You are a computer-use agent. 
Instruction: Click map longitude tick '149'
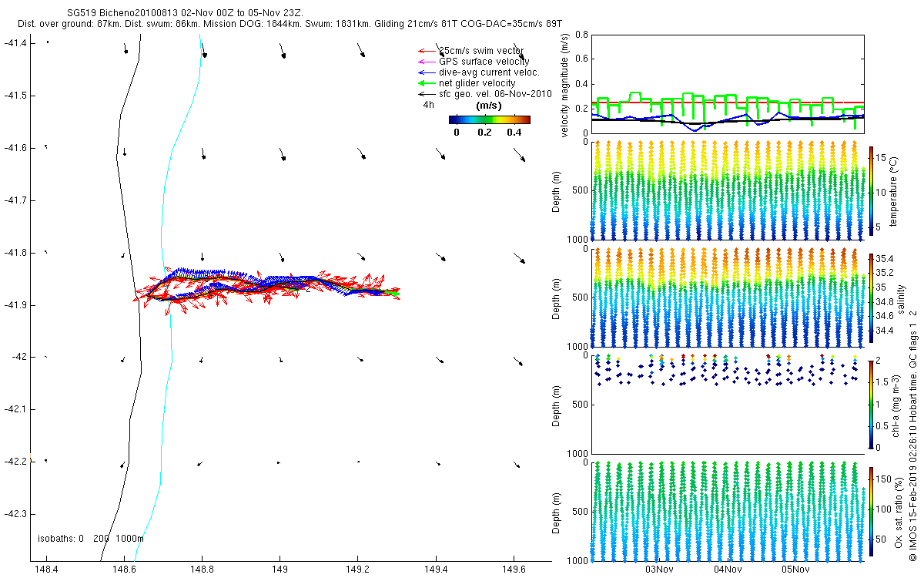[x=280, y=570]
